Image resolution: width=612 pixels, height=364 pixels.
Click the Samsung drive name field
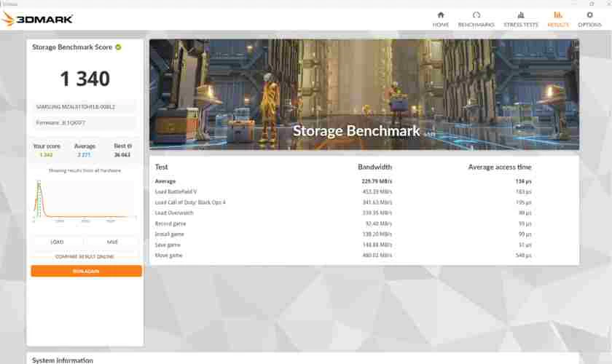point(85,106)
